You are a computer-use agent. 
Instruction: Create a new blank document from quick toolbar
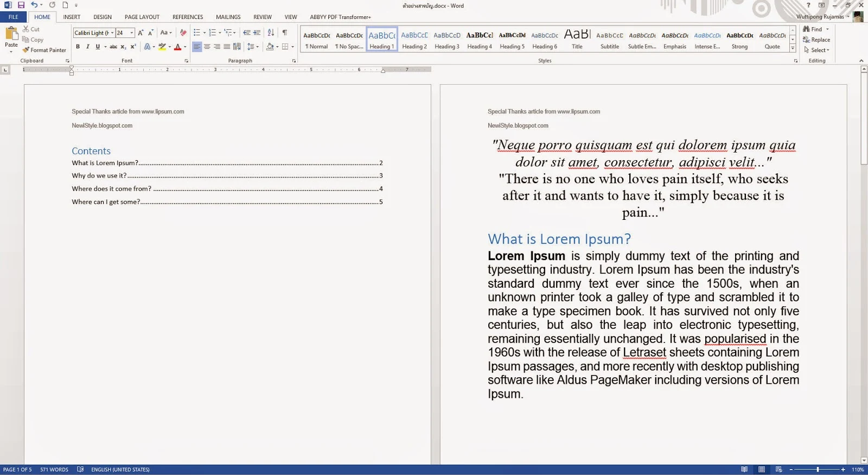[x=65, y=5]
